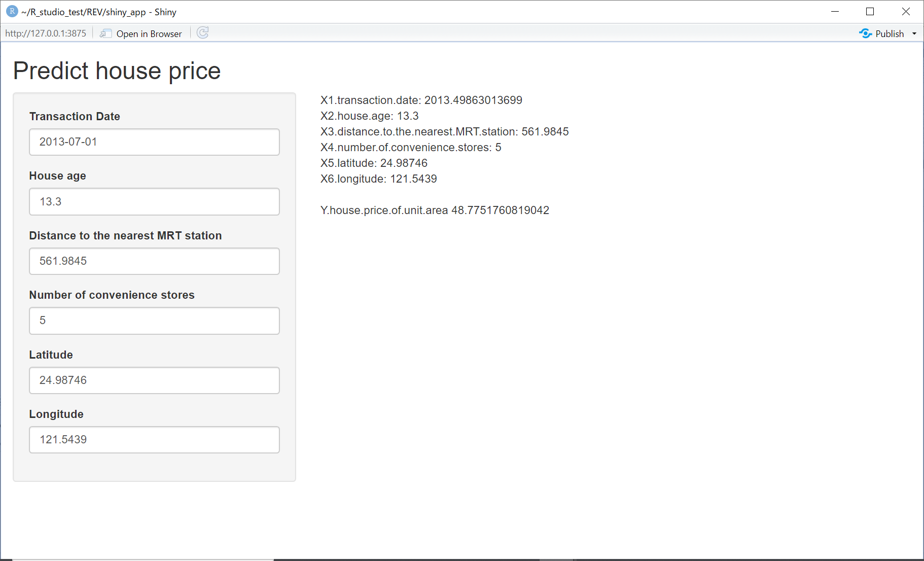Select the X4.number.of.convenience.stores output line

pos(411,148)
